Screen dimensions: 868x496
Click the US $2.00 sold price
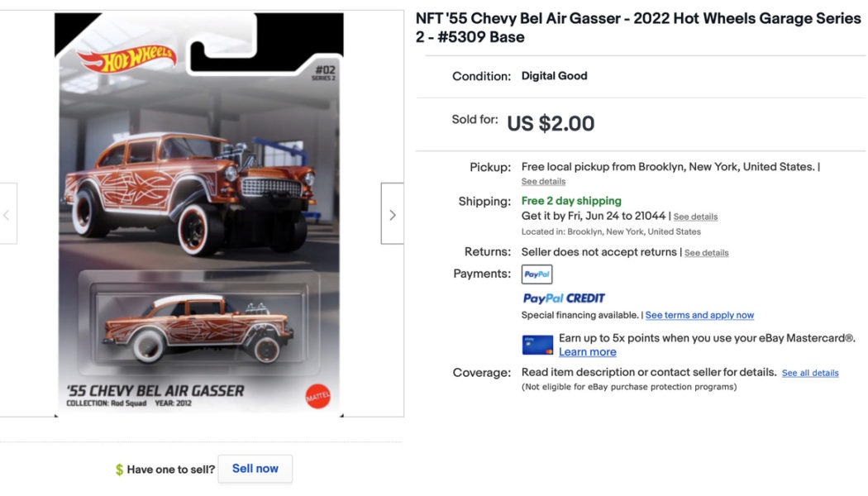(551, 123)
